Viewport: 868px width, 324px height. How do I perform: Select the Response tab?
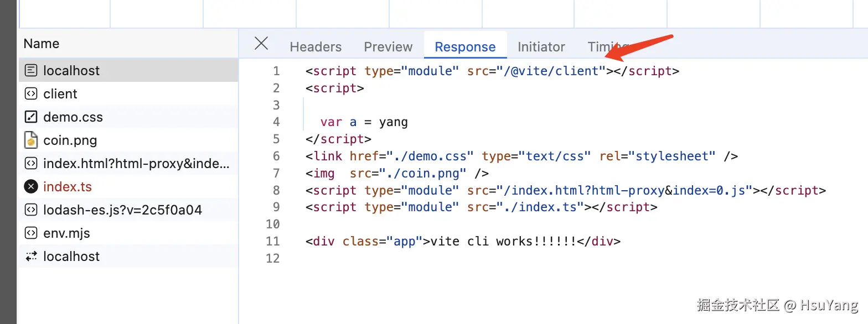[465, 47]
